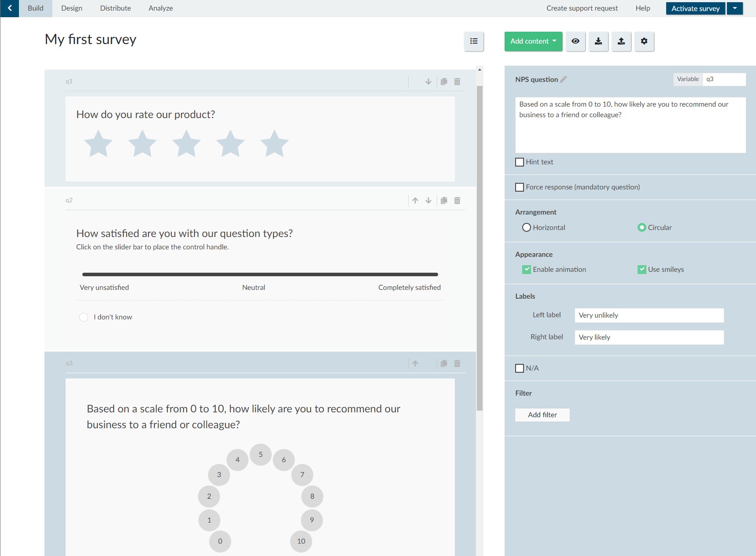Click the NPS question text area
756x556 pixels.
point(631,125)
